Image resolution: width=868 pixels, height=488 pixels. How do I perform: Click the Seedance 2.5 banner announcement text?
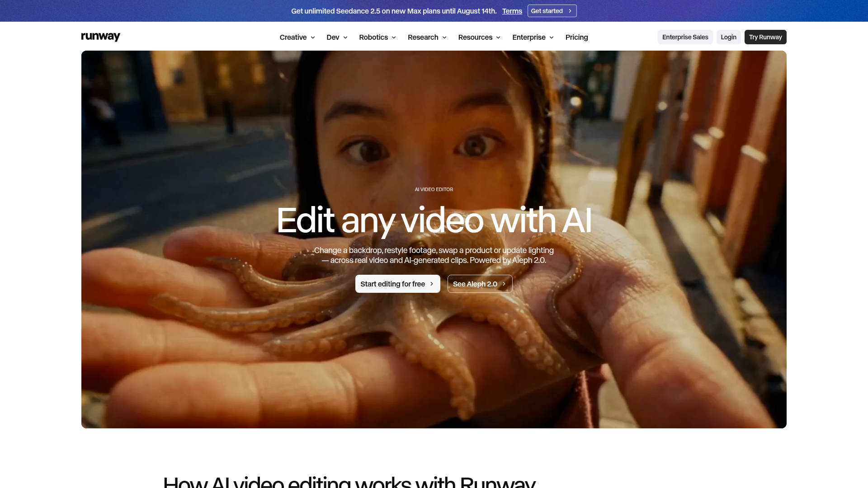click(x=394, y=11)
